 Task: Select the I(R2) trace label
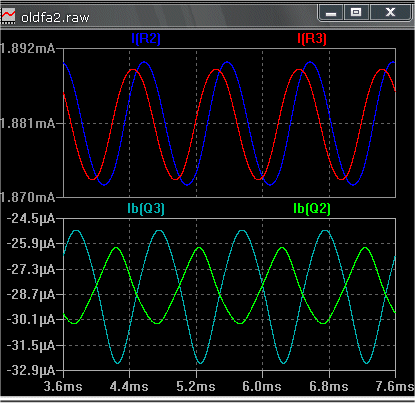[x=146, y=39]
